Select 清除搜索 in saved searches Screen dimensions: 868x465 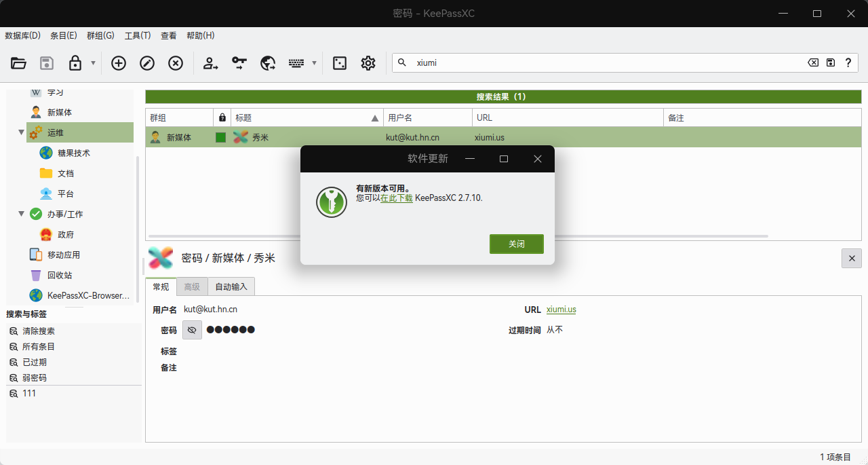point(38,331)
